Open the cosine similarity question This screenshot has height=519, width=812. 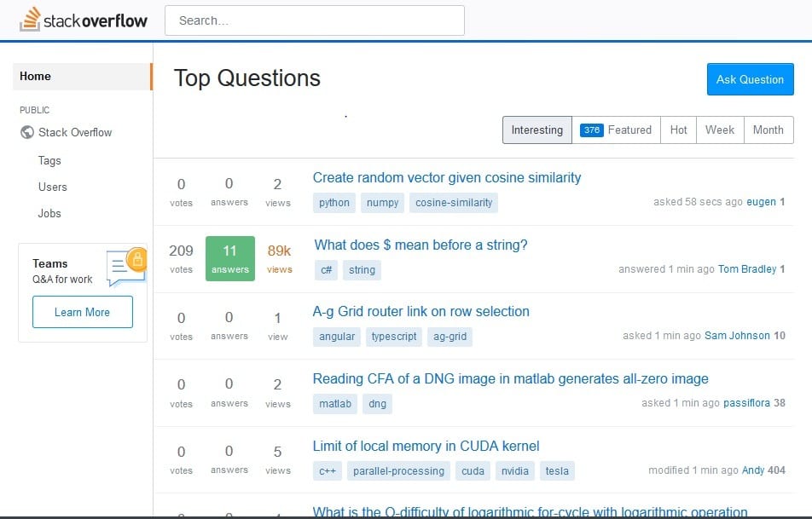pyautogui.click(x=447, y=177)
